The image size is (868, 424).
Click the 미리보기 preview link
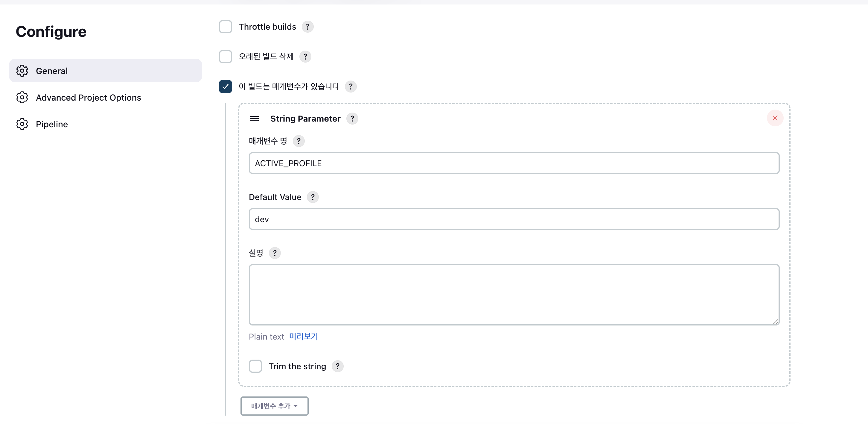(304, 337)
